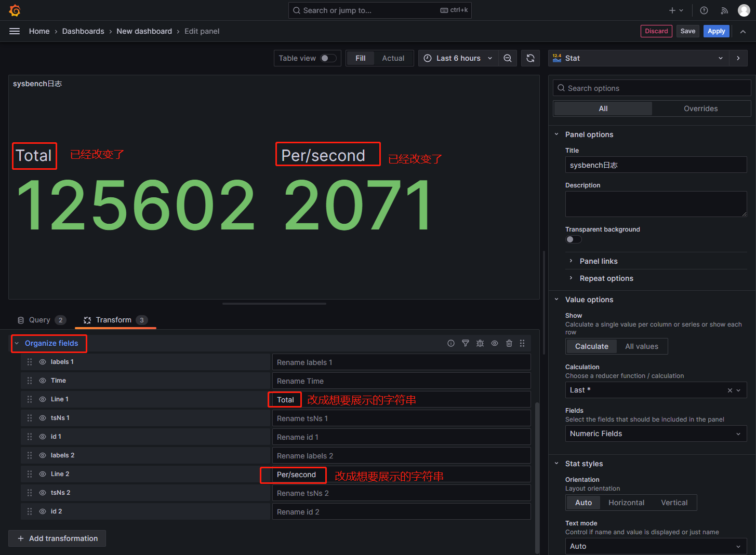
Task: Click the drag handle of id 2 row
Action: (x=30, y=511)
